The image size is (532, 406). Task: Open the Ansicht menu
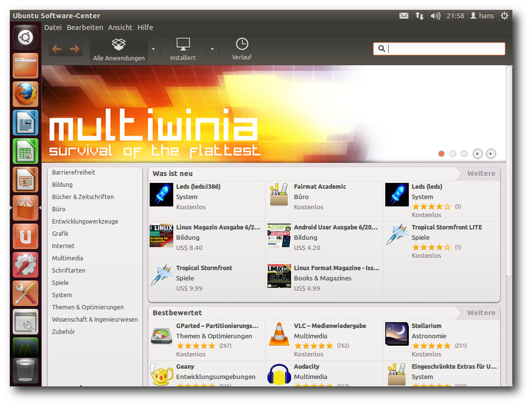[x=120, y=27]
